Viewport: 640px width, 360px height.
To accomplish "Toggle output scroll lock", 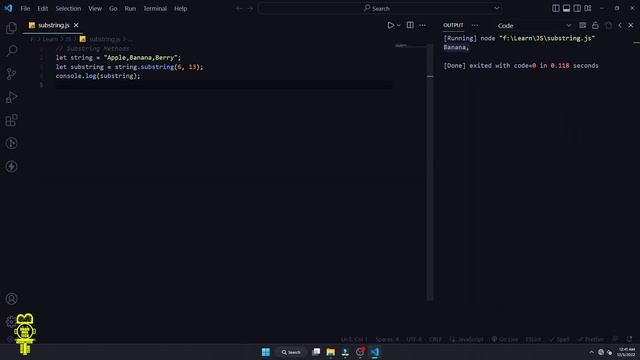I will pyautogui.click(x=595, y=25).
